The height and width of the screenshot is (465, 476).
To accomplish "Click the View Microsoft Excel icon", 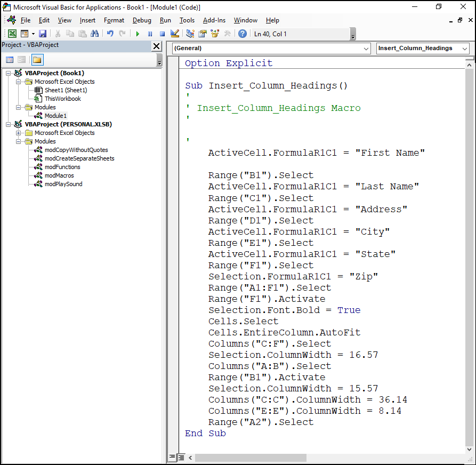I will (x=12, y=34).
